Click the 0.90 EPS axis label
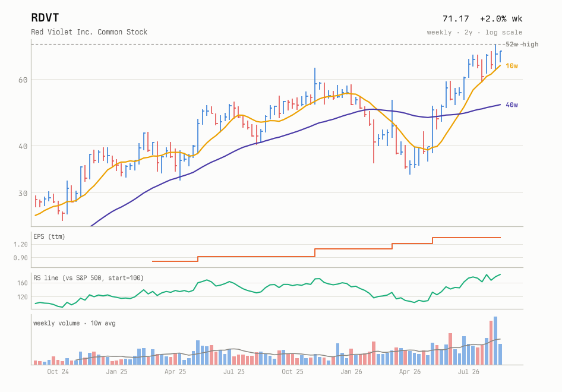Viewport: 562px width, 392px height. tap(20, 258)
